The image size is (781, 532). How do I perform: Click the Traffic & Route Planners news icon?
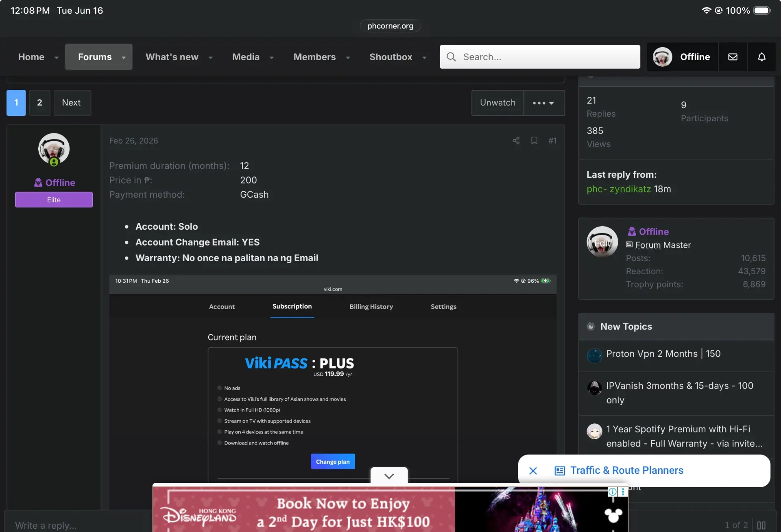coord(560,471)
